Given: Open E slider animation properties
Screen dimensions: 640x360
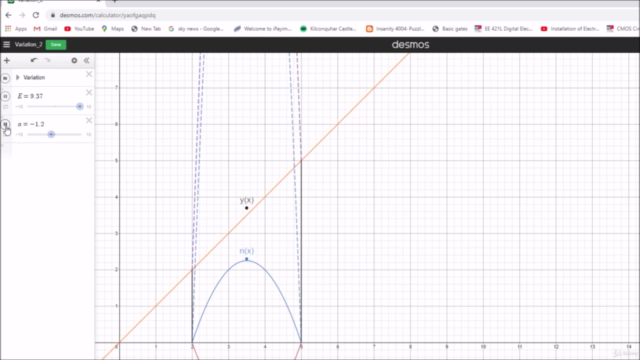Looking at the screenshot, I should click(5, 107).
